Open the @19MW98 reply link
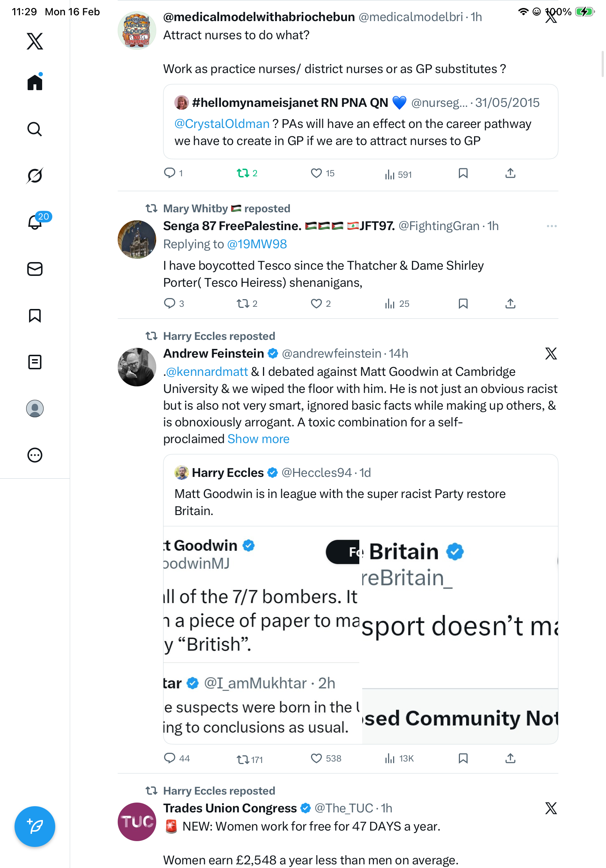Screen dimensions: 606x868 point(257,244)
